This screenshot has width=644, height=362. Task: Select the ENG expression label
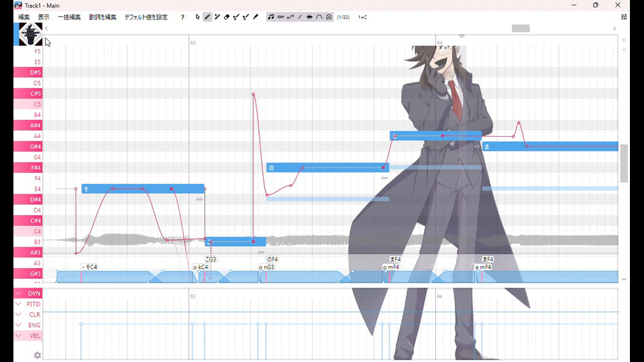[x=34, y=326]
